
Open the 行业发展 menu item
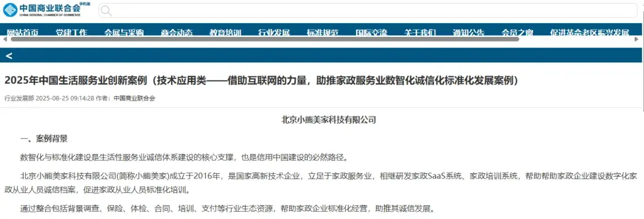[274, 33]
